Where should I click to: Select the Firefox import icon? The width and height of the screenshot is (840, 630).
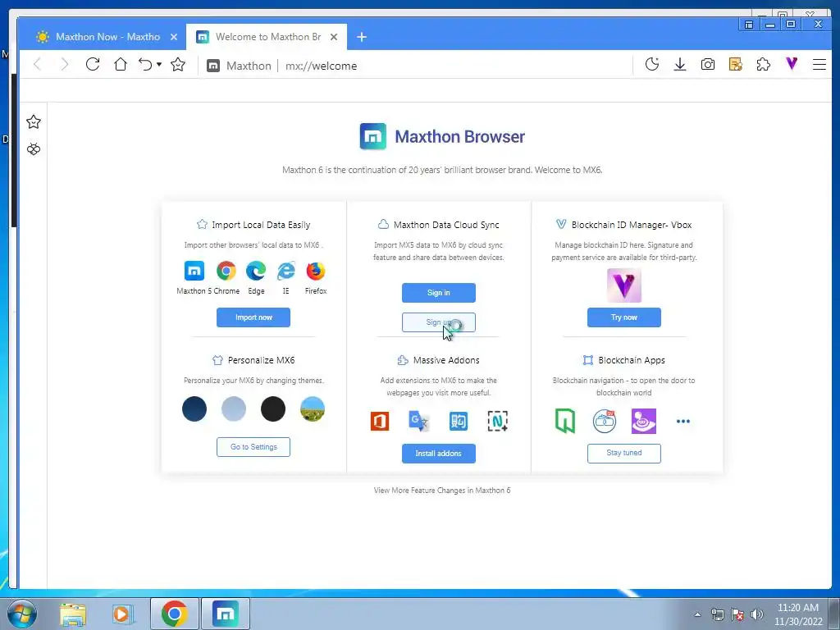(316, 271)
